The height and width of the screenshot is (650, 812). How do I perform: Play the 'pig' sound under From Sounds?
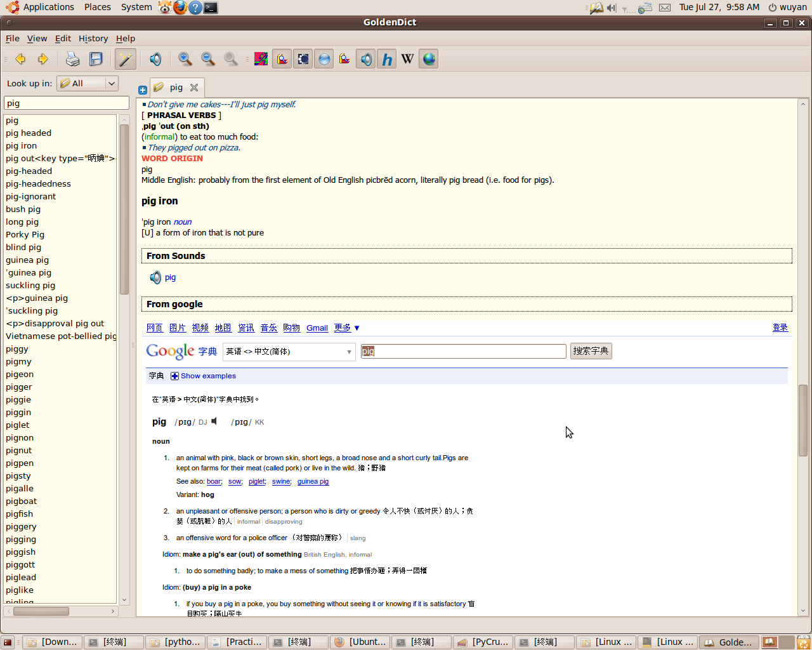coord(155,277)
